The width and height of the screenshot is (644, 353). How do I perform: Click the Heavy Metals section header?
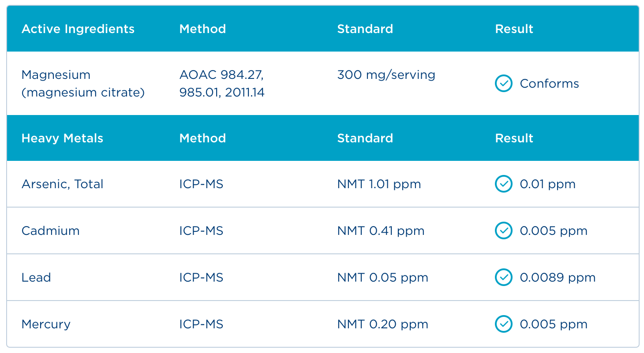tap(62, 138)
